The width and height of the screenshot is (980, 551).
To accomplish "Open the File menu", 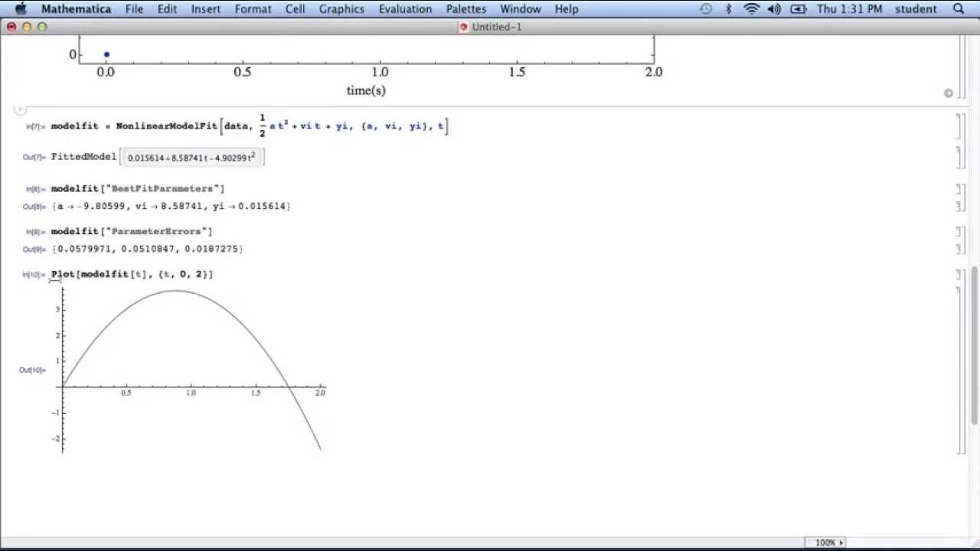I will [x=134, y=9].
